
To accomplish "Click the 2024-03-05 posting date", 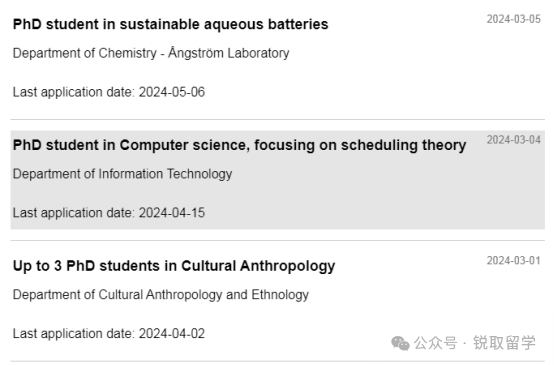I will [514, 19].
